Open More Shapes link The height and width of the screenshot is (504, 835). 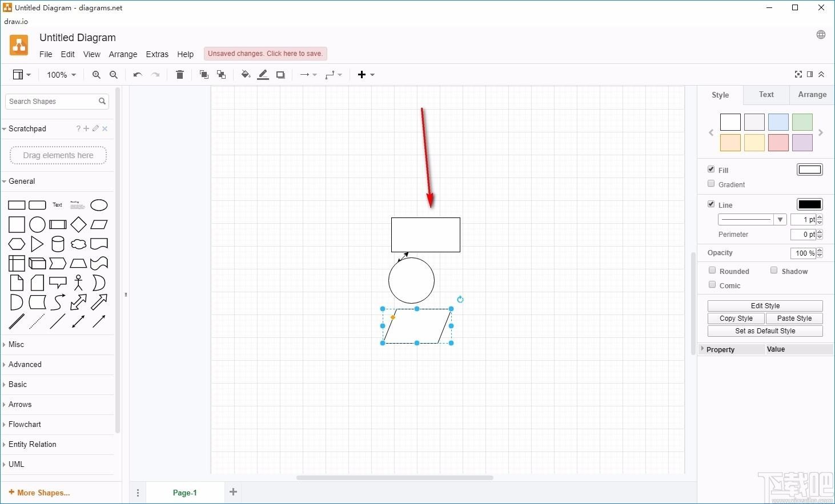[x=39, y=493]
